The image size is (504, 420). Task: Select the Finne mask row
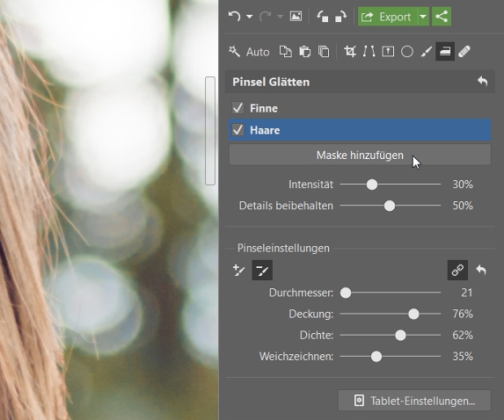360,108
